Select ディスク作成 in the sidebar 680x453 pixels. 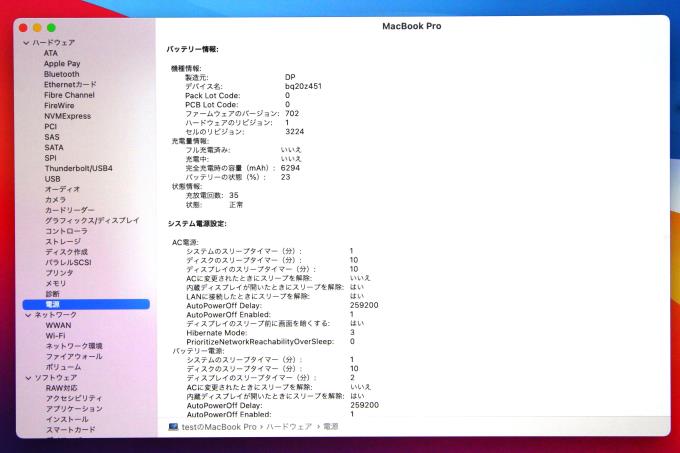pyautogui.click(x=66, y=252)
